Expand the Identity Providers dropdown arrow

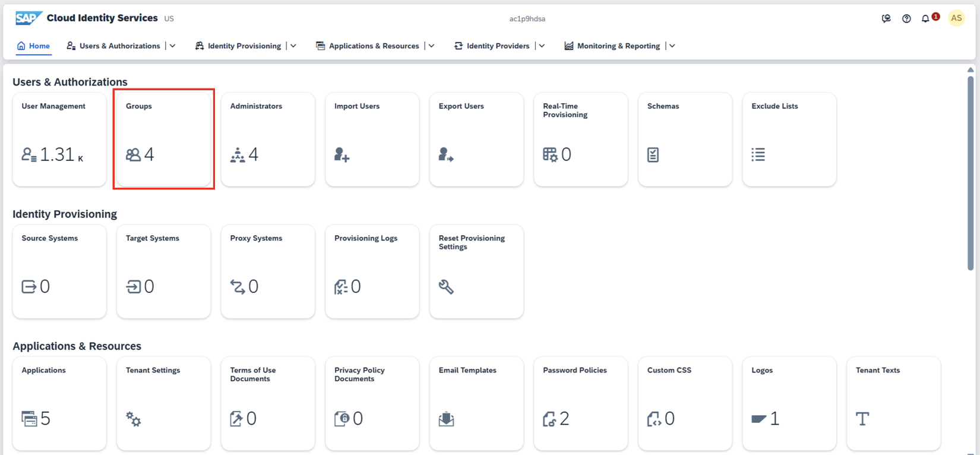click(542, 46)
